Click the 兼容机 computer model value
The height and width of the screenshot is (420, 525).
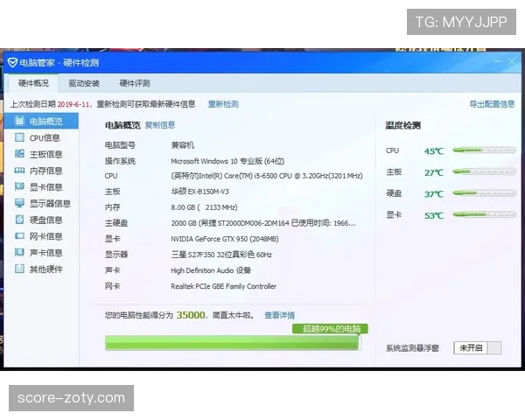[183, 145]
